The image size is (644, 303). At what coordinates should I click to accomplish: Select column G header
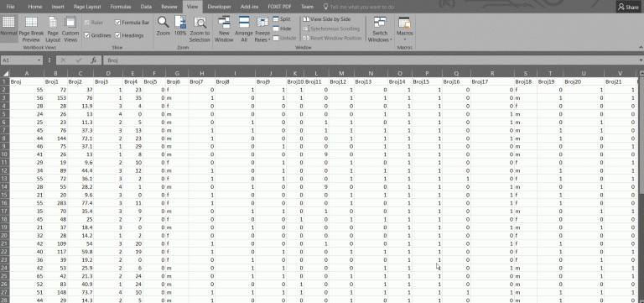coord(177,74)
